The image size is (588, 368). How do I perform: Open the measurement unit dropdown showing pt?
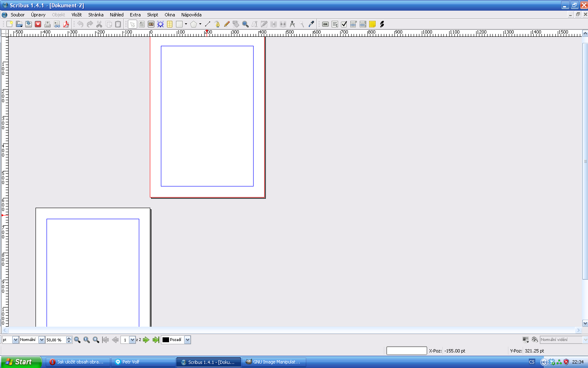[x=10, y=340]
